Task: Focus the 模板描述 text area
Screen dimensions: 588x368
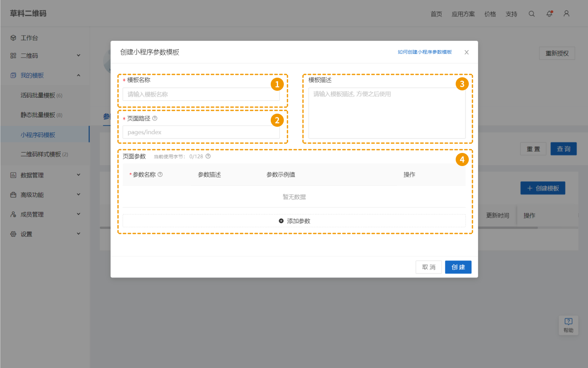Action: [387, 113]
